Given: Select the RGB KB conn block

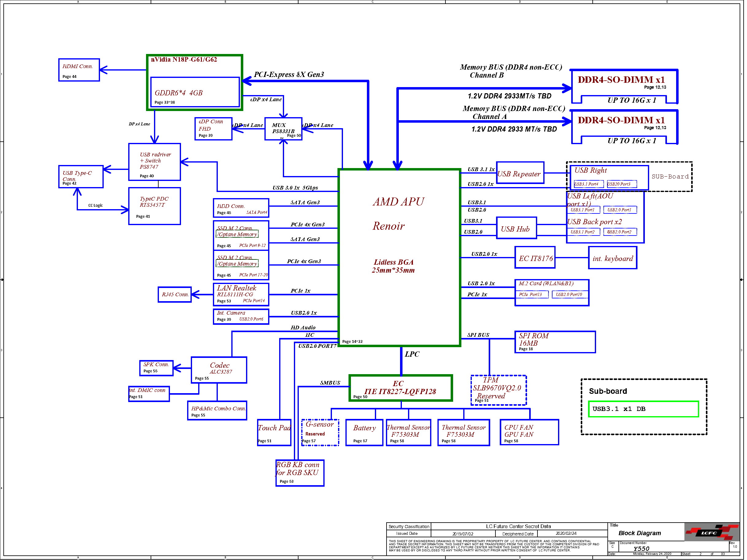Looking at the screenshot, I should coord(300,473).
